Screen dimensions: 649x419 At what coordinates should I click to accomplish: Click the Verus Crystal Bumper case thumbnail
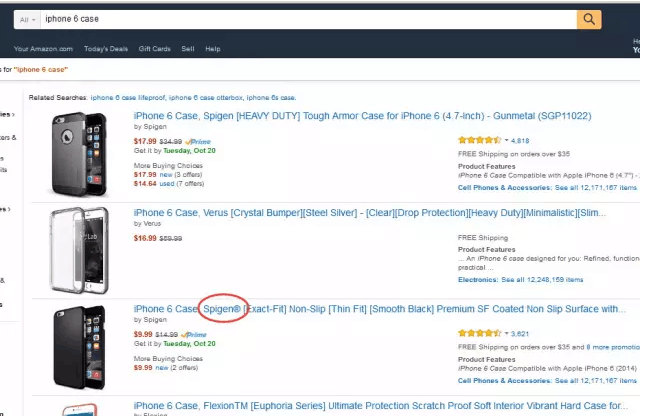click(79, 250)
